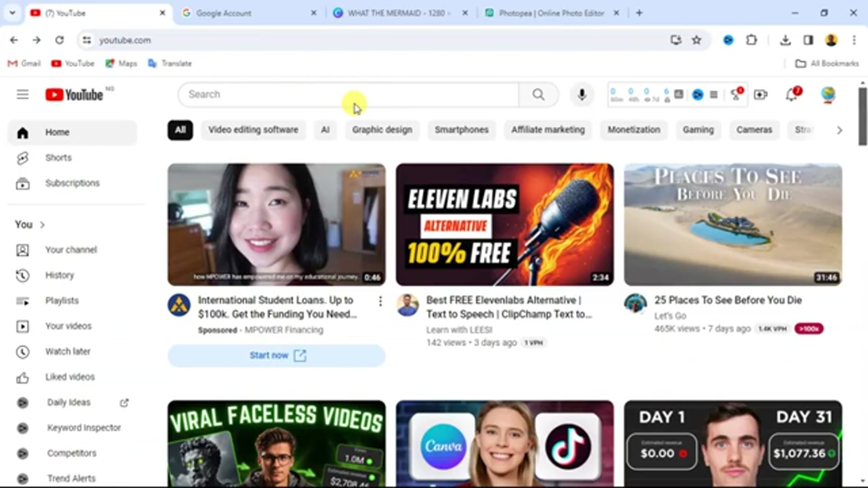
Task: View site information icon in the address bar
Action: coord(87,40)
